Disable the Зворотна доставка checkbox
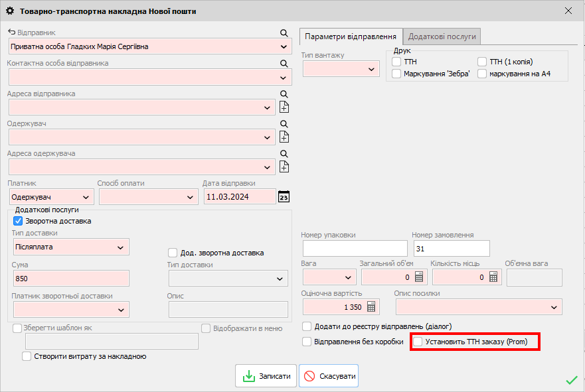This screenshot has width=585, height=392. (x=19, y=221)
